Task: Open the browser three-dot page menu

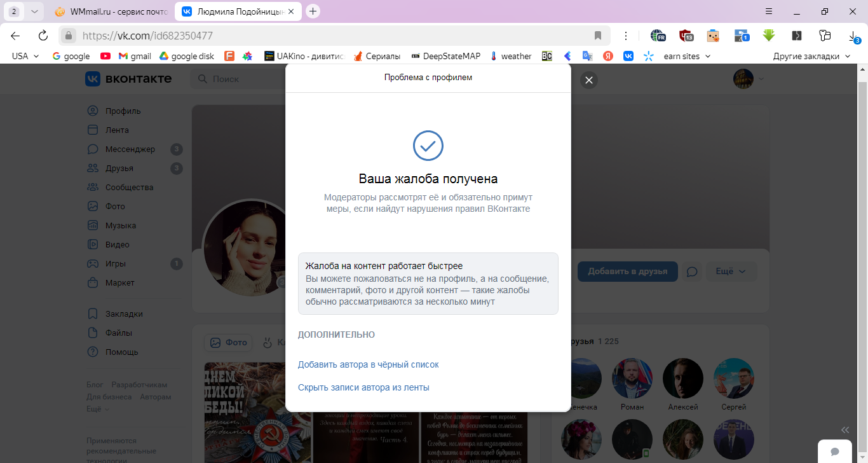Action: (x=626, y=36)
